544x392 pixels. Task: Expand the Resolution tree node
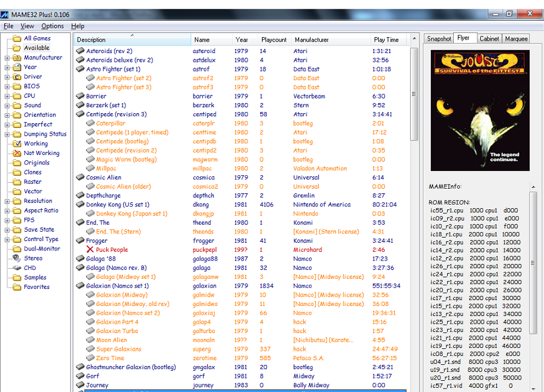click(x=7, y=201)
